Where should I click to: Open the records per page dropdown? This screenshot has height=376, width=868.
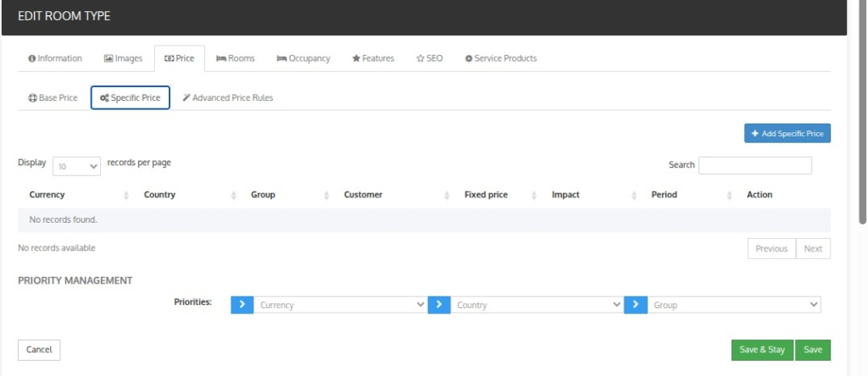click(76, 166)
